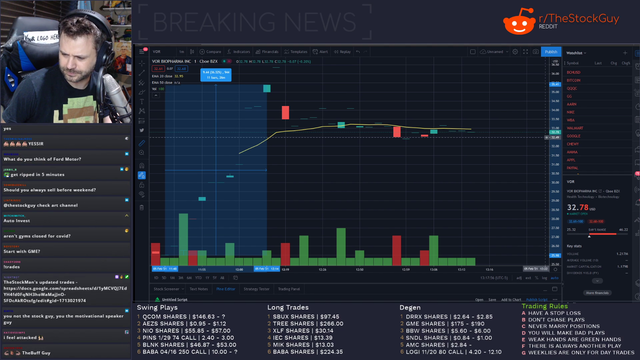Image resolution: width=640 pixels, height=360 pixels.
Task: Toggle auto scale
Action: point(554,278)
